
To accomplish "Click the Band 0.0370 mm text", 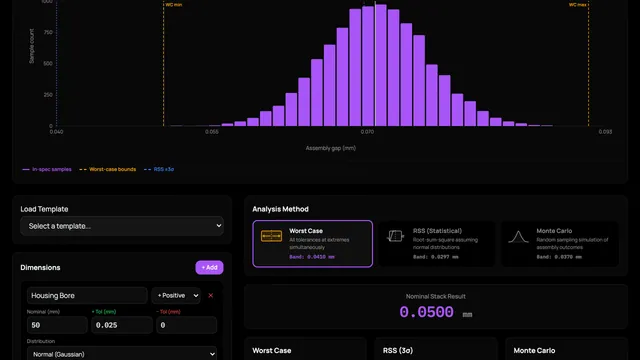I will (x=559, y=257).
